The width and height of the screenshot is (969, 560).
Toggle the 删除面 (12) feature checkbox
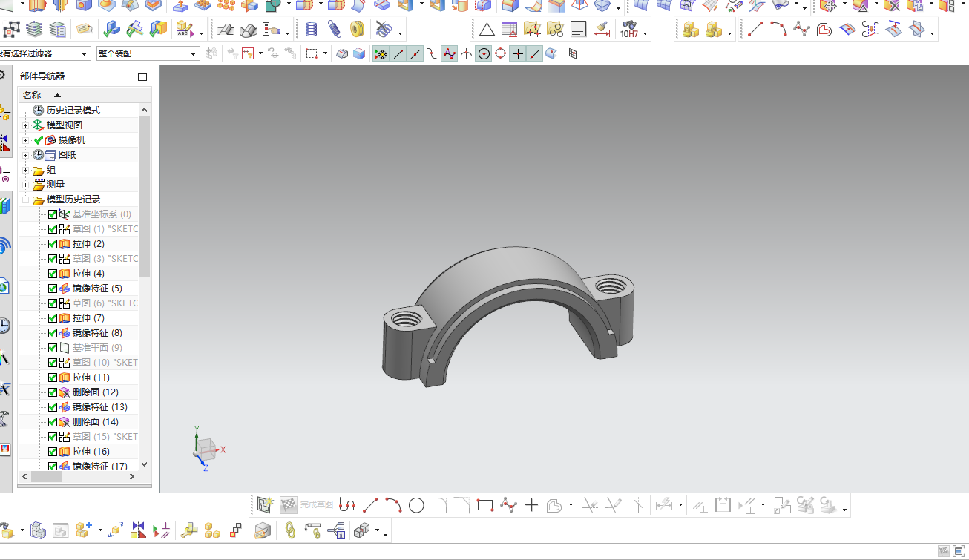(x=53, y=392)
